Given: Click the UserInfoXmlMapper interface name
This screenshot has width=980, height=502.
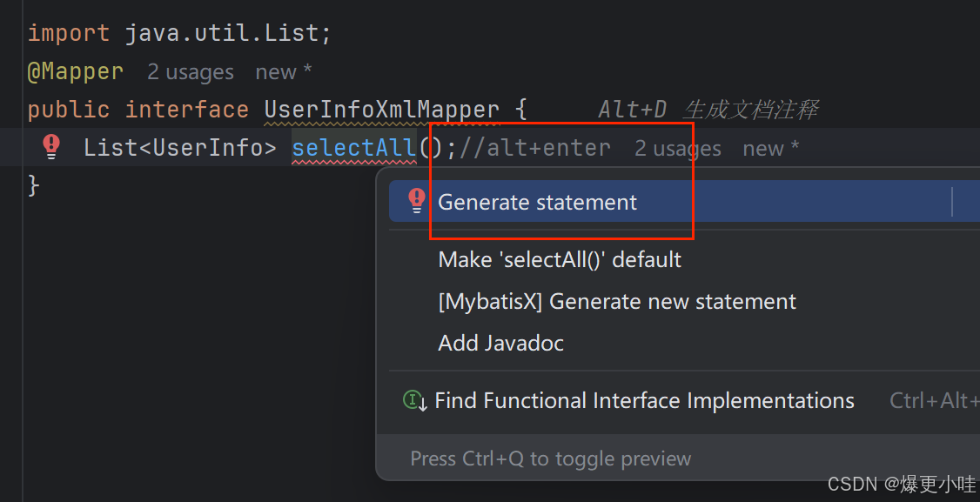Looking at the screenshot, I should [382, 110].
